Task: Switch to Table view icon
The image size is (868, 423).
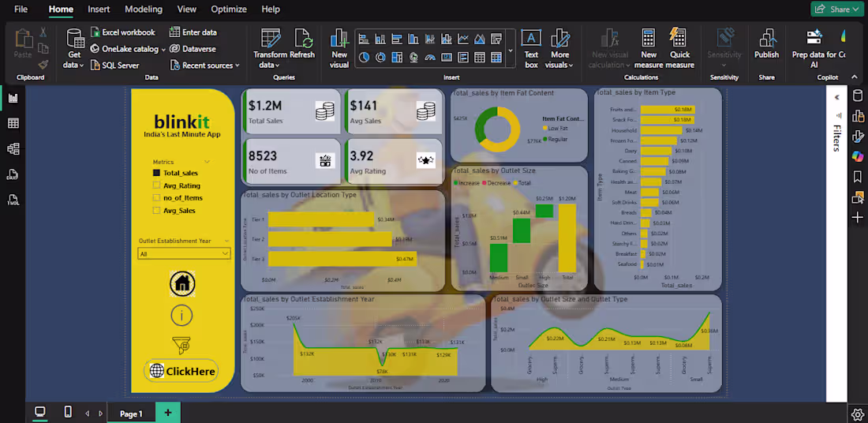Action: coord(13,123)
